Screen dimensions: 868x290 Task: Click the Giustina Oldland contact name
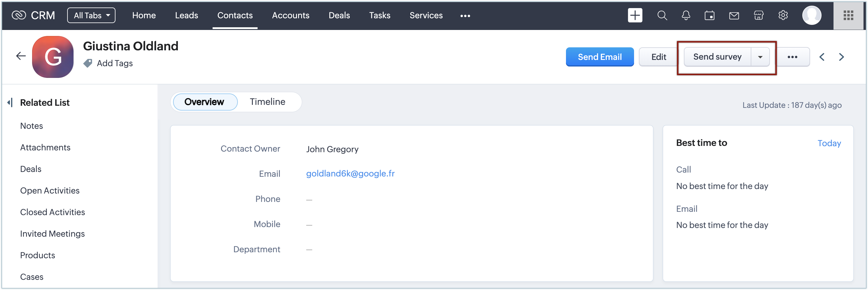[130, 46]
